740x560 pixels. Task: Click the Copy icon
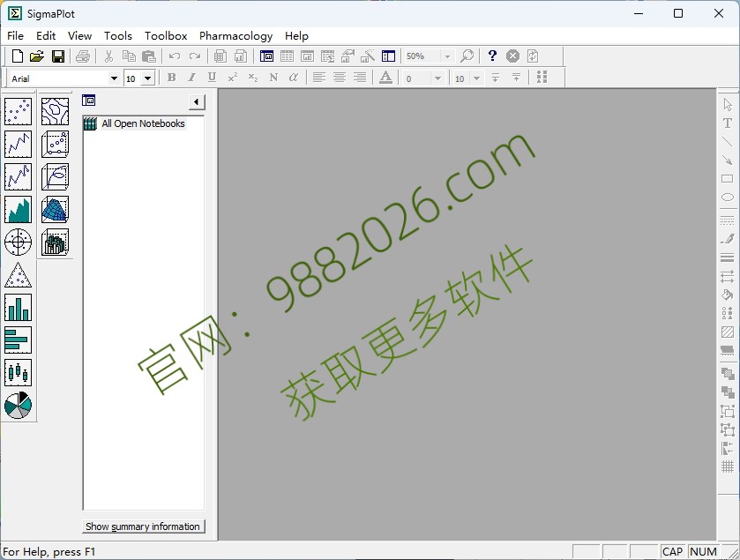click(x=129, y=56)
